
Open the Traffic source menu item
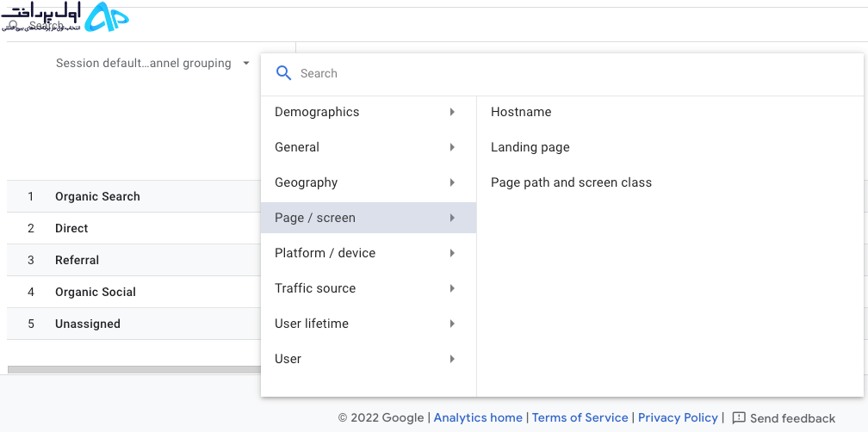point(369,288)
